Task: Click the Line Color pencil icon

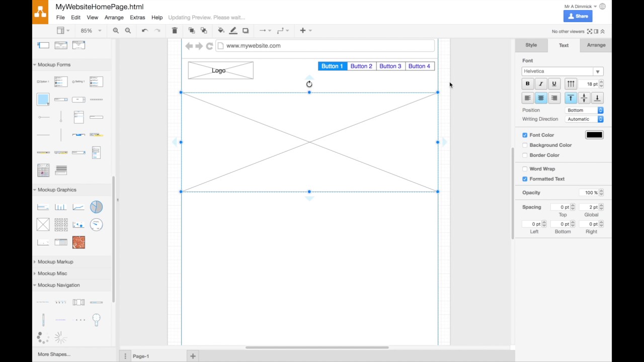Action: tap(233, 30)
